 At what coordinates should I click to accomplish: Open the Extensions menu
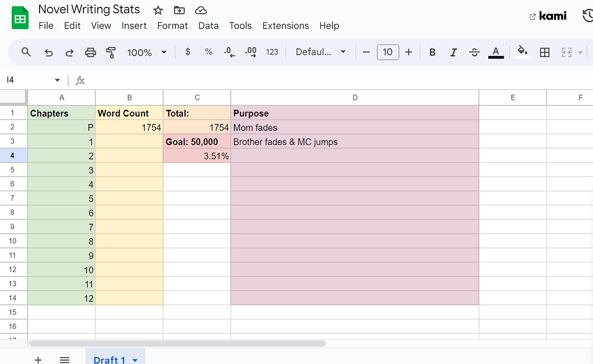coord(286,26)
